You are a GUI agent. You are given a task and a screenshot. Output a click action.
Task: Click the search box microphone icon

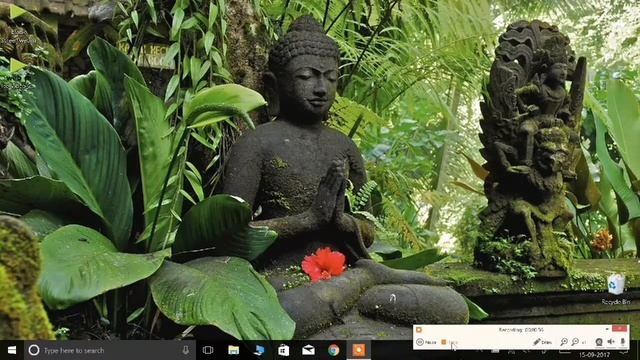(186, 350)
